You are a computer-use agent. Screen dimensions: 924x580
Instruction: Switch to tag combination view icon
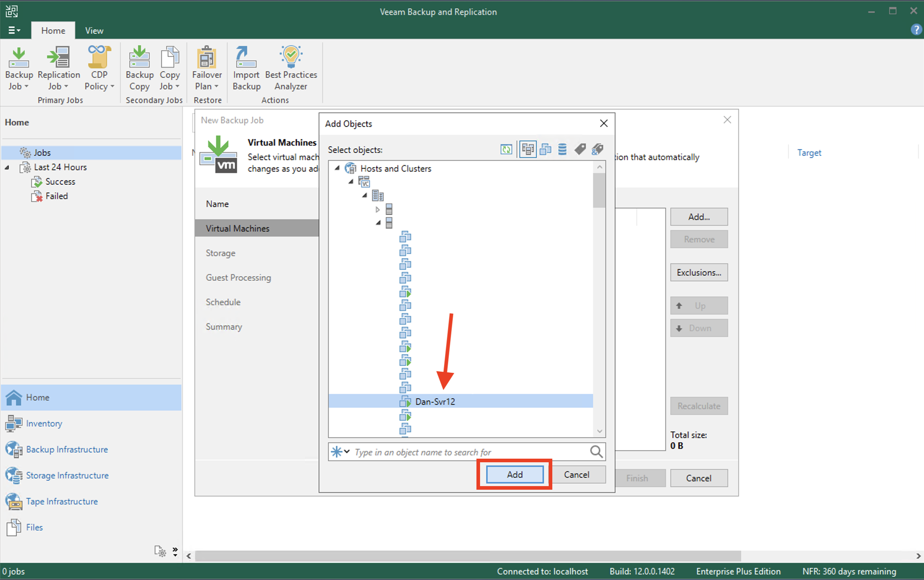[x=597, y=149]
